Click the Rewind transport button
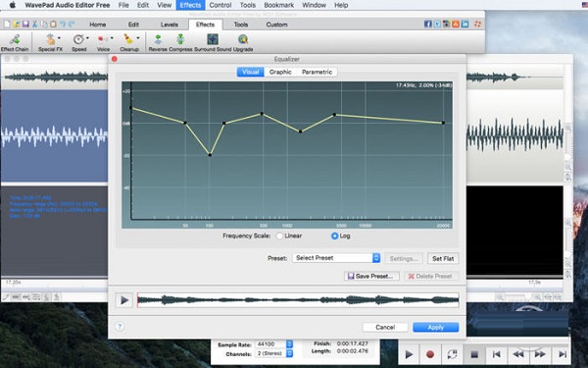 [518, 354]
